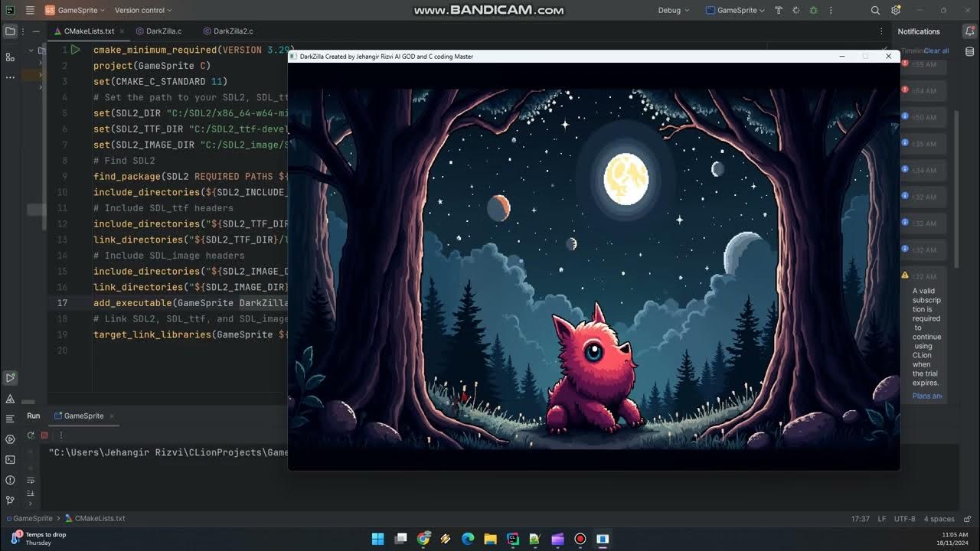Click the rerun process icon in top toolbar

point(796,11)
